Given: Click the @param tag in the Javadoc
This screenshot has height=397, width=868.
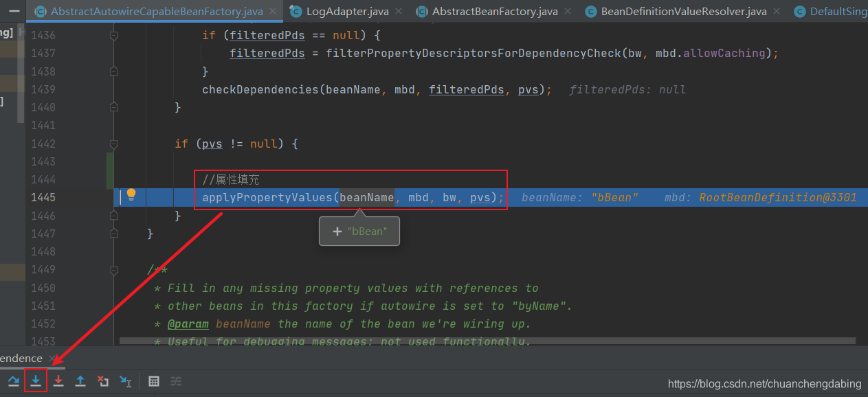Looking at the screenshot, I should point(188,324).
